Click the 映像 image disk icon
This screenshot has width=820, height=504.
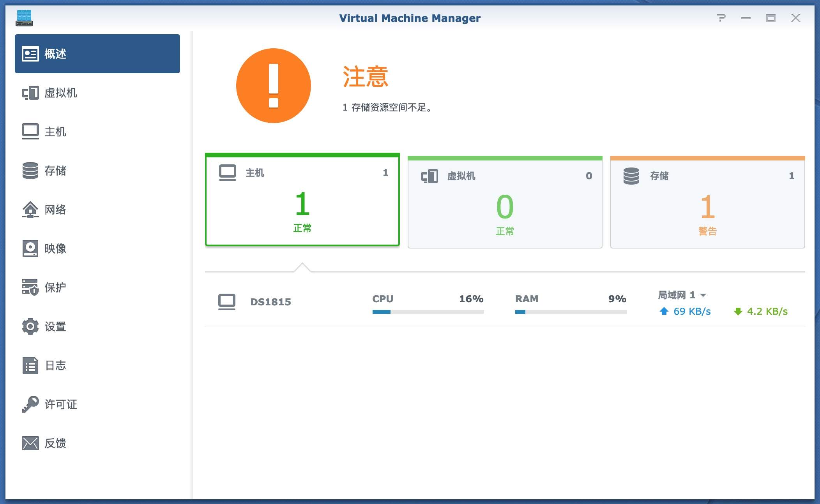30,248
